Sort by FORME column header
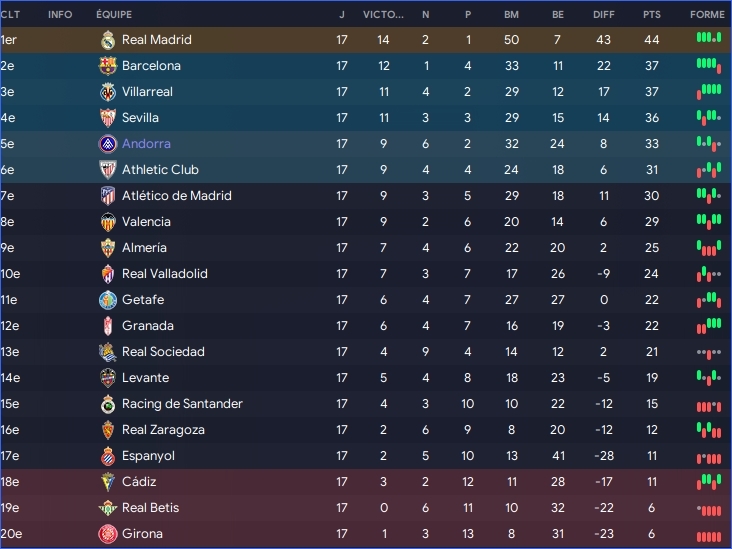Viewport: 732px width, 549px height. pos(708,15)
